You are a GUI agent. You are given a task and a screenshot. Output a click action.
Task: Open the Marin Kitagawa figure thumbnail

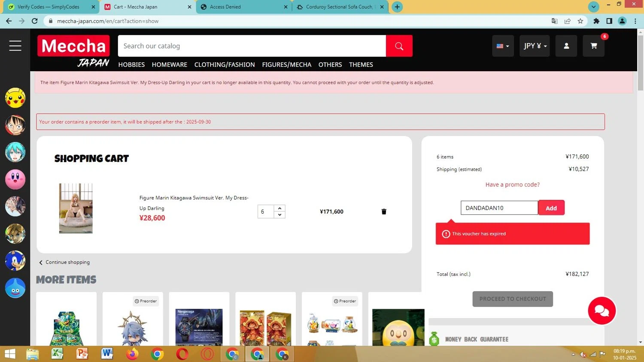76,208
